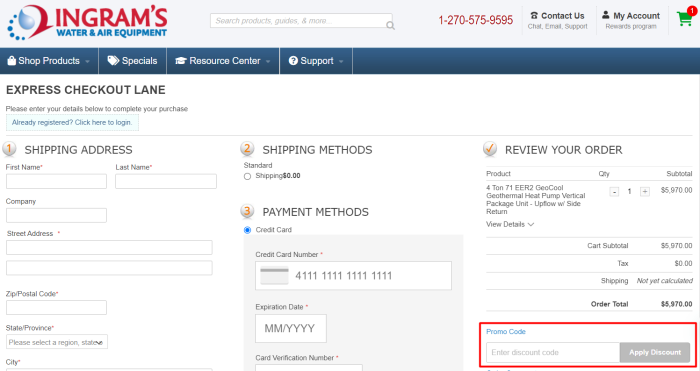Viewport: 700px width, 371px height.
Task: Click the Last Name field
Action: 166,181
